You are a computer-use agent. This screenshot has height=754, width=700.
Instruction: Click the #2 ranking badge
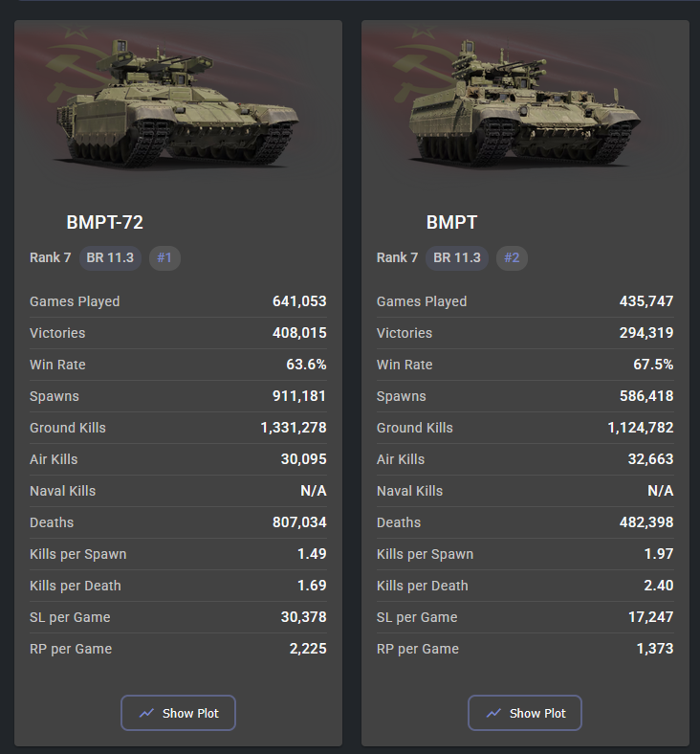click(512, 257)
